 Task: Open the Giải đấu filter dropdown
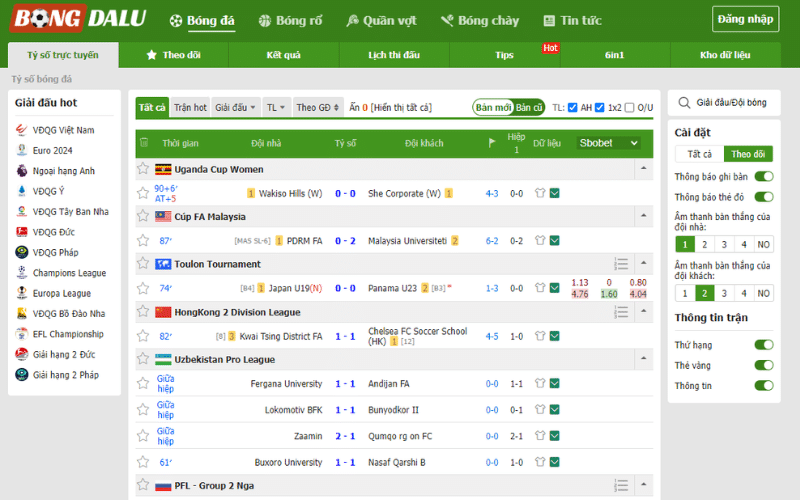coord(235,107)
